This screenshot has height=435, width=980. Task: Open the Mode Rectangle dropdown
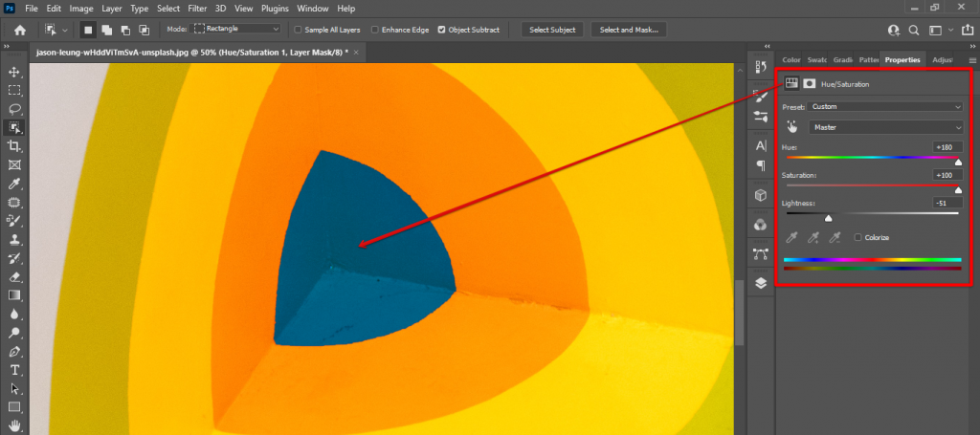point(236,30)
